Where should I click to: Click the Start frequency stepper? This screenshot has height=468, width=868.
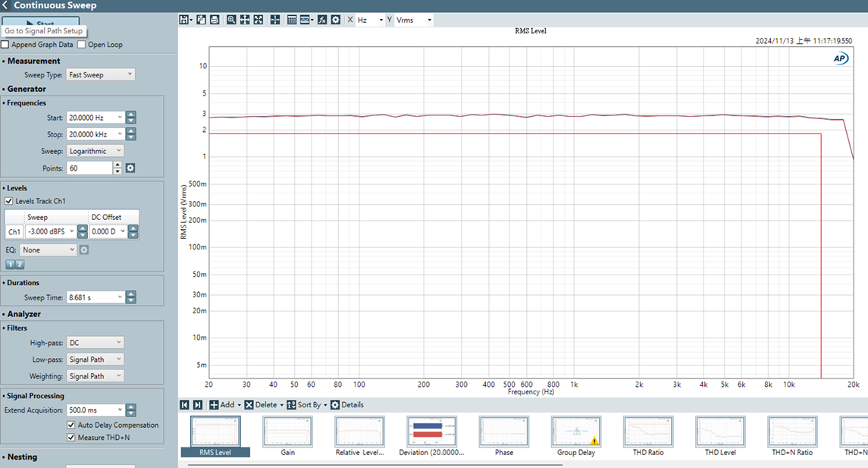tap(130, 118)
